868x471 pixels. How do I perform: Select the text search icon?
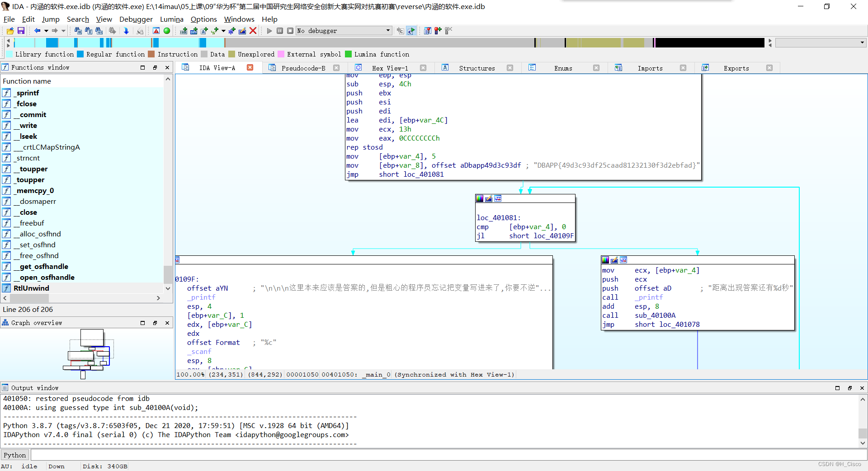pyautogui.click(x=88, y=31)
